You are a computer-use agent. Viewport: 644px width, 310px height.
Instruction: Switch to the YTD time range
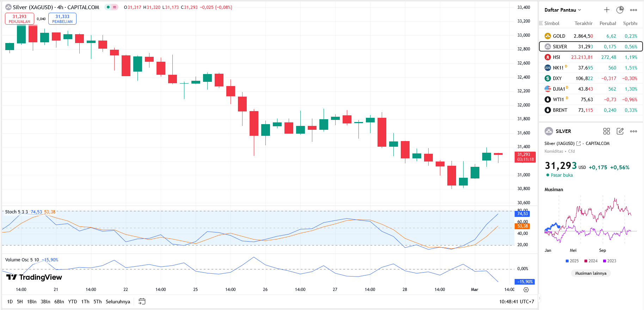(x=72, y=302)
